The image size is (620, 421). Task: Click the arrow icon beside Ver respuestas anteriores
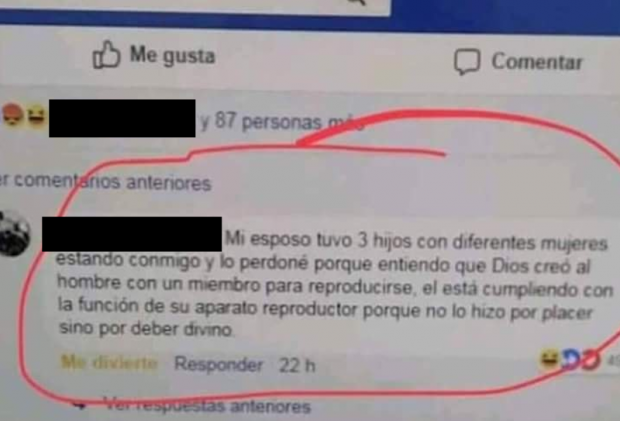pos(80,405)
